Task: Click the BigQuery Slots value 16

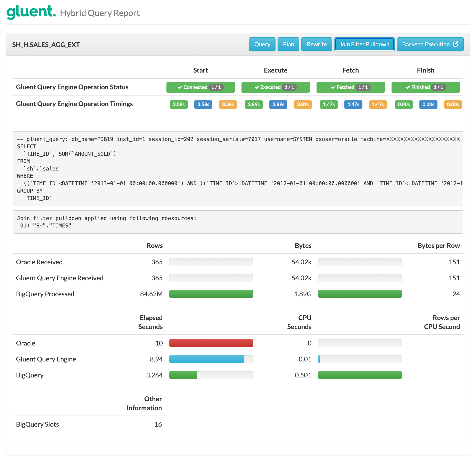Action: 158,424
